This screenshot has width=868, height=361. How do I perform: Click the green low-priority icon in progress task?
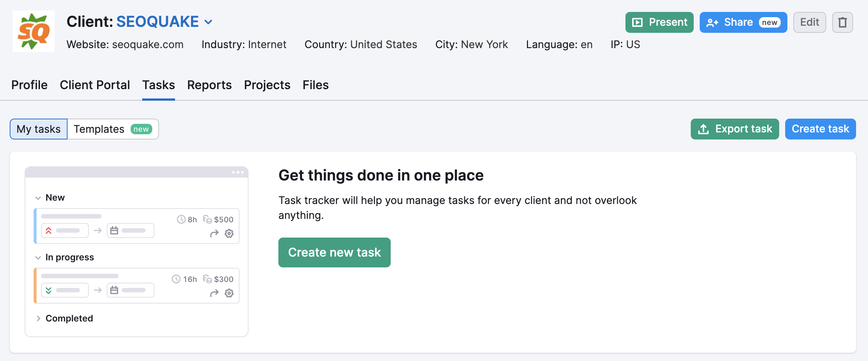49,290
